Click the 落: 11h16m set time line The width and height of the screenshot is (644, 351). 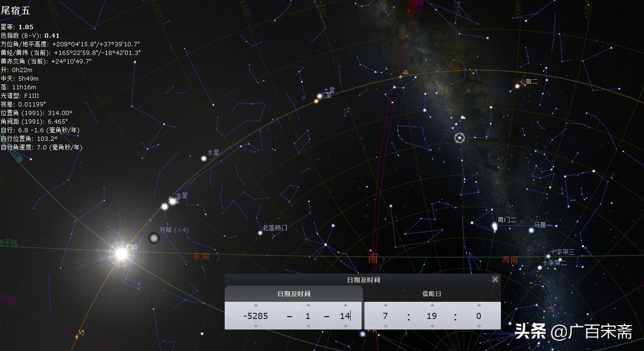18,87
